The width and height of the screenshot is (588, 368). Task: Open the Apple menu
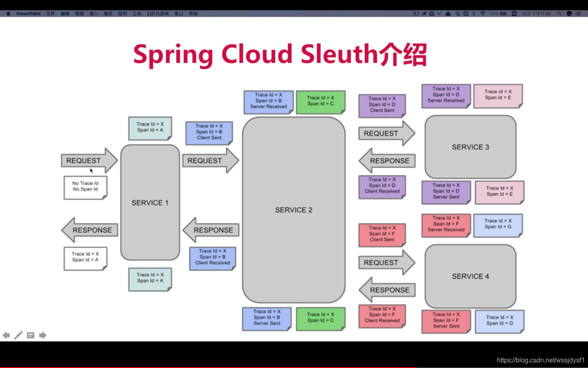(8, 13)
